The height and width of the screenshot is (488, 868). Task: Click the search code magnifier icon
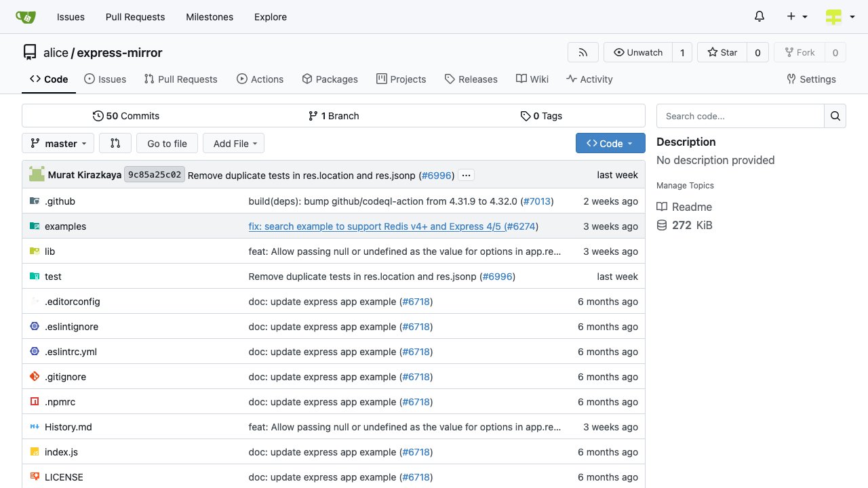tap(835, 116)
